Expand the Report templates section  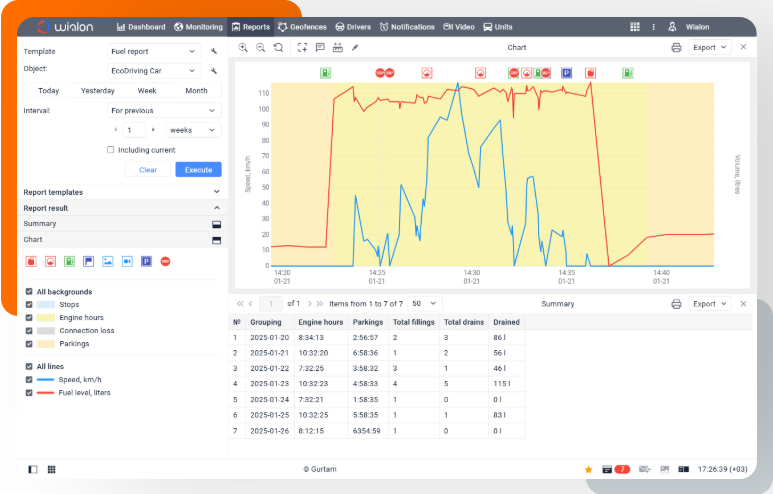[122, 192]
